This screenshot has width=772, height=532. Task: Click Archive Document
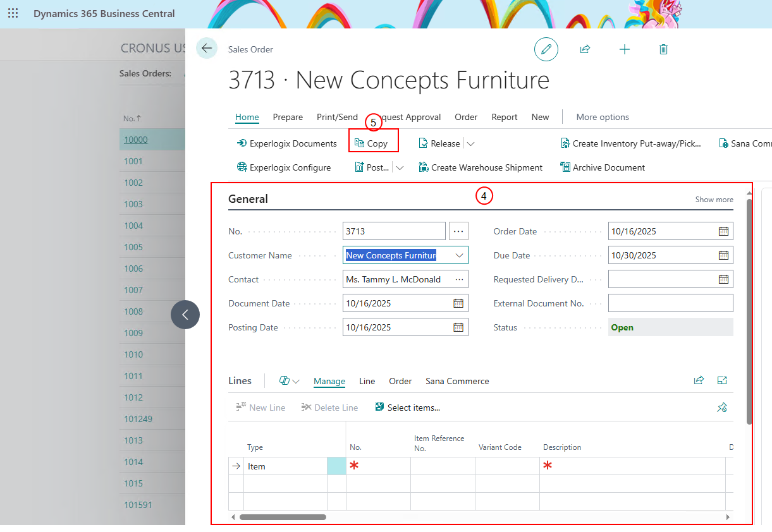point(603,167)
